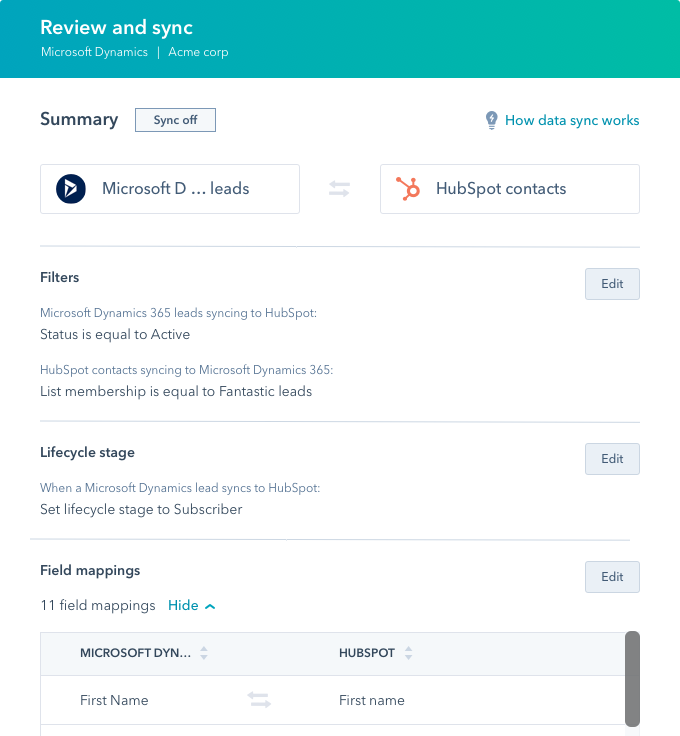Edit the Lifecycle stage section

(612, 459)
